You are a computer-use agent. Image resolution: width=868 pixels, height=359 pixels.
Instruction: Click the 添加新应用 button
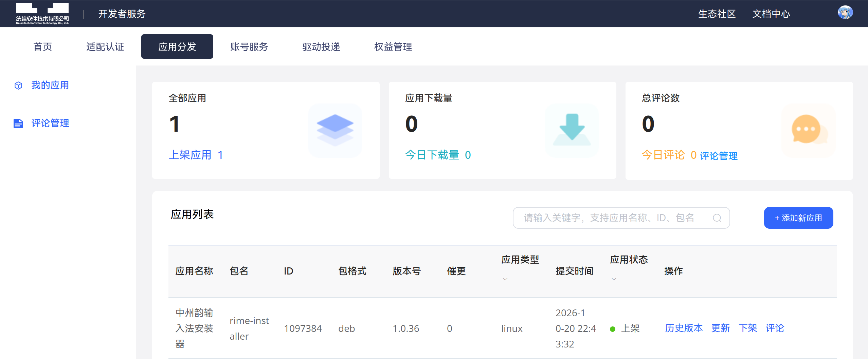point(798,218)
